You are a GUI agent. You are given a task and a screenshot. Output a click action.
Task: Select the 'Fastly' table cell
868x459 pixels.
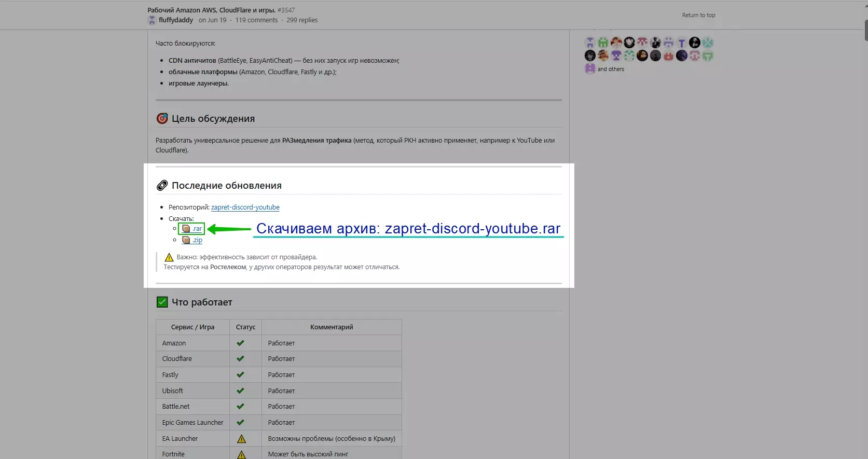coord(192,375)
